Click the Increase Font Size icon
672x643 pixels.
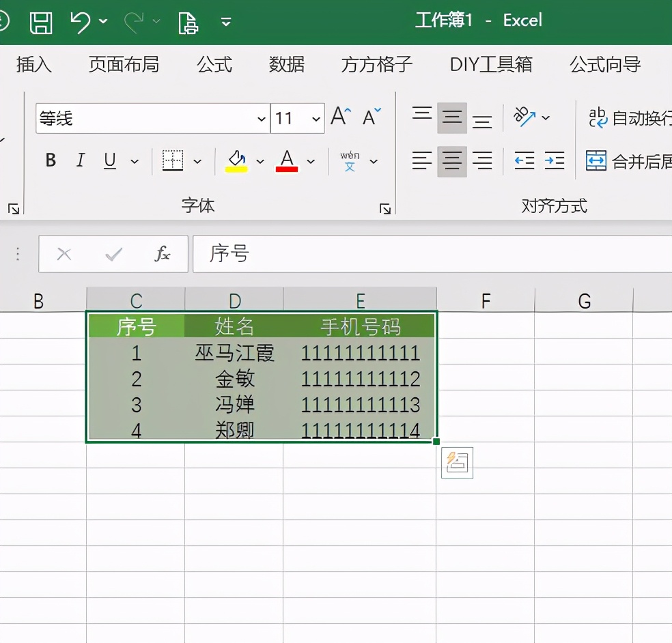[340, 117]
